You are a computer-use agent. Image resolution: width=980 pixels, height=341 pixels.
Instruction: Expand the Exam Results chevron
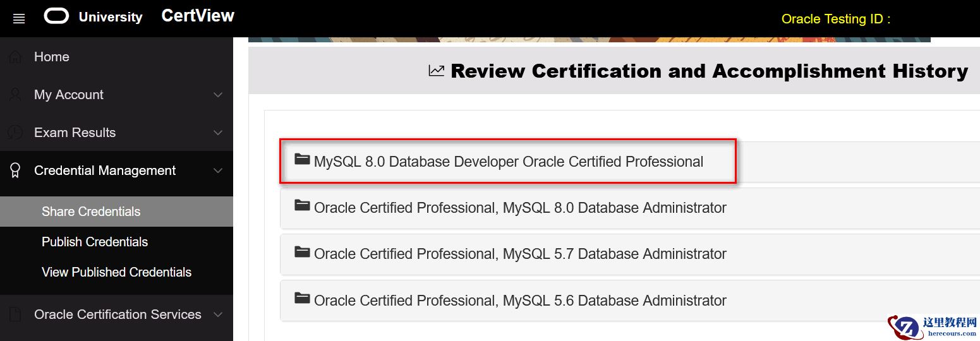tap(218, 133)
